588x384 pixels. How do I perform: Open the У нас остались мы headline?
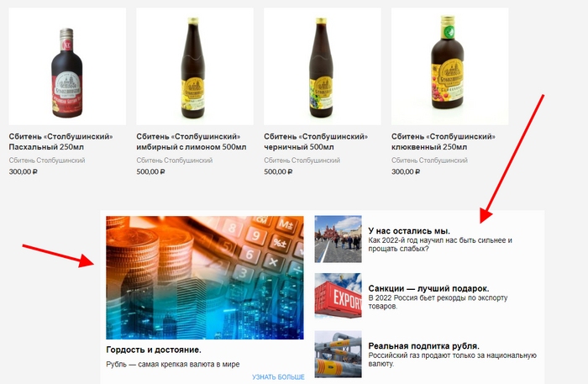[x=409, y=231]
